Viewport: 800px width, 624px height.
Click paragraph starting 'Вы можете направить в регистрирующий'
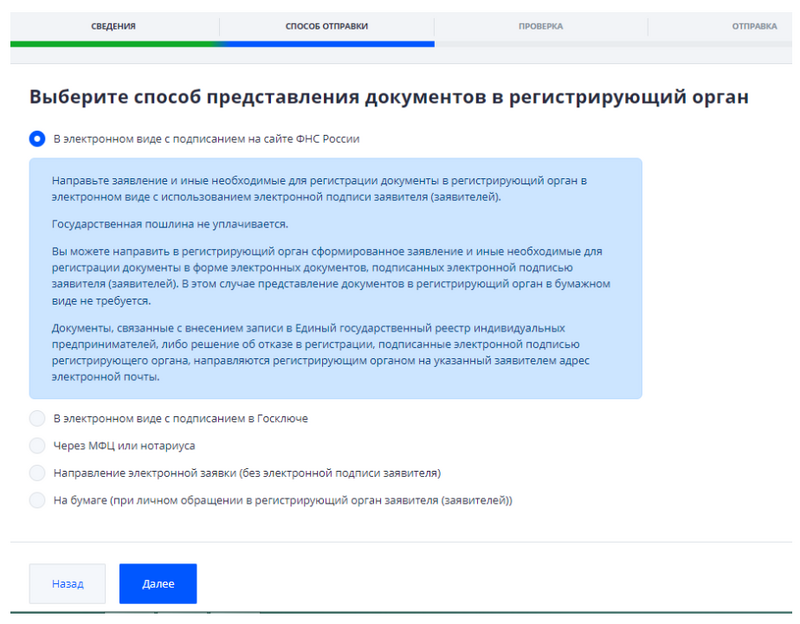tap(331, 276)
